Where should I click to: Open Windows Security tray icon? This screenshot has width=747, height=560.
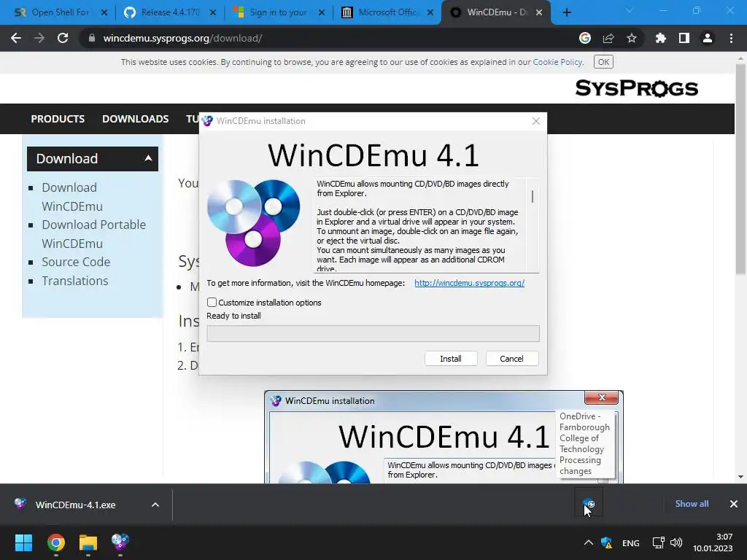[x=606, y=542]
